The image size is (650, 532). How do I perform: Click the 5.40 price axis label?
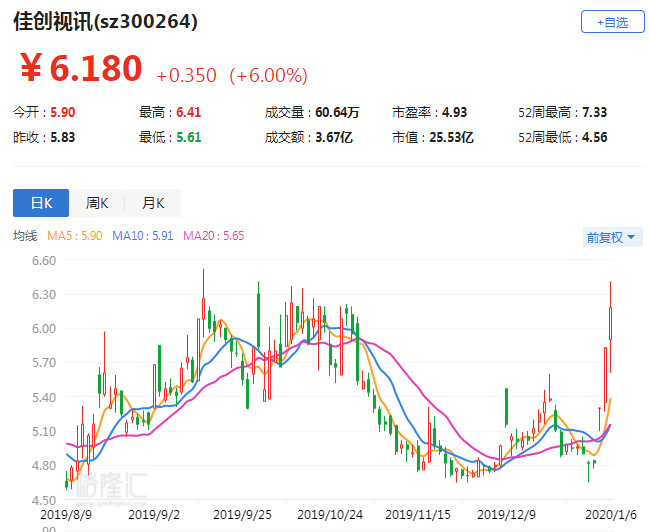point(44,397)
